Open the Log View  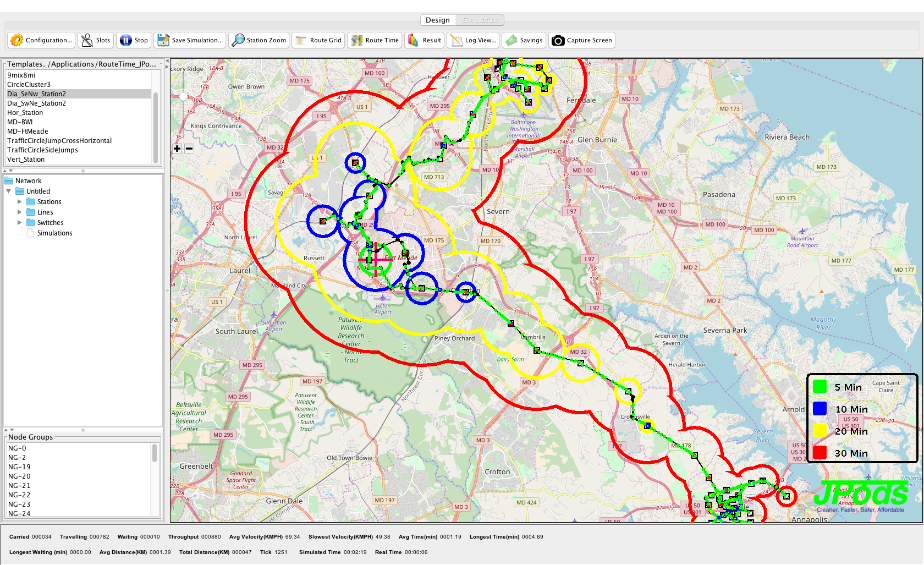(x=473, y=40)
